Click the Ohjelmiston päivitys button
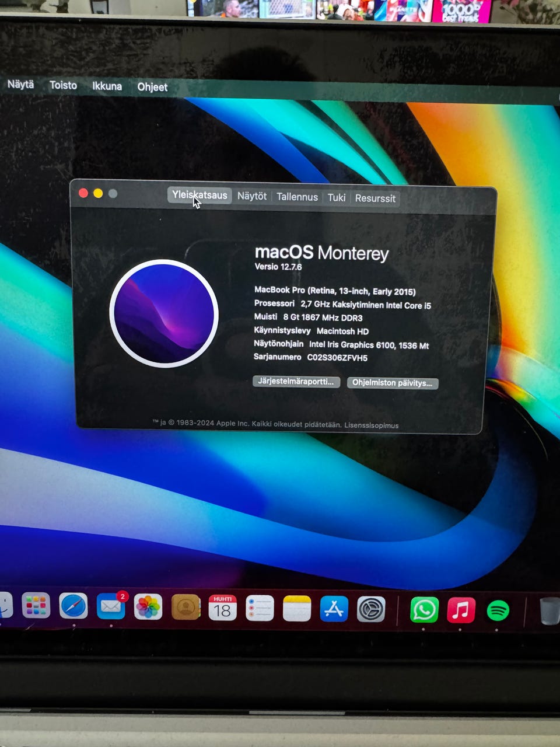Screen dimensions: 560x747 click(393, 383)
